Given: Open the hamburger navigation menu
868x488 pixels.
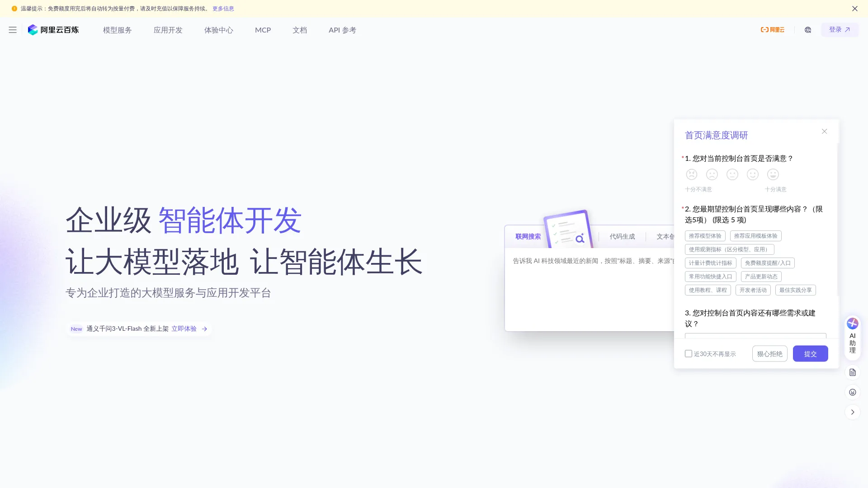Looking at the screenshot, I should click(12, 30).
